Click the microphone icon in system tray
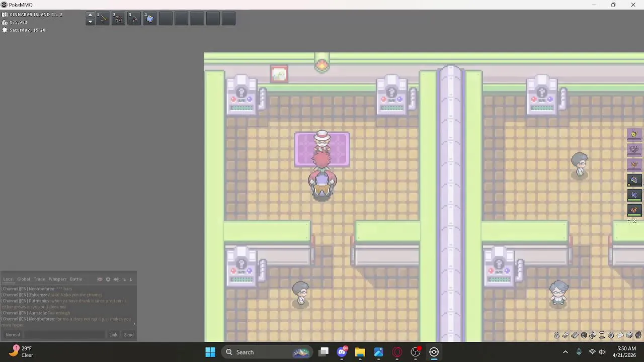 pyautogui.click(x=579, y=352)
